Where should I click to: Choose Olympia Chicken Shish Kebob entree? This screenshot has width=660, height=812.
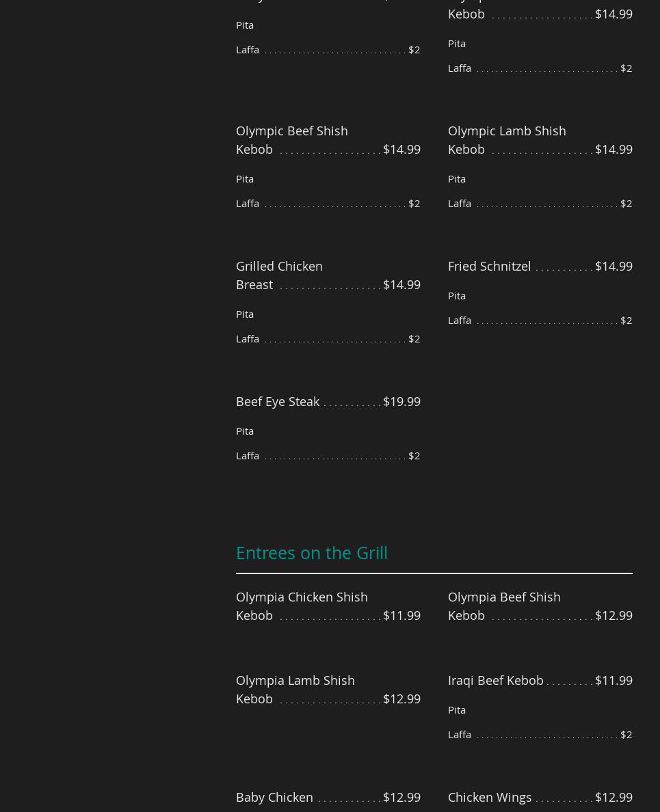coord(302,606)
